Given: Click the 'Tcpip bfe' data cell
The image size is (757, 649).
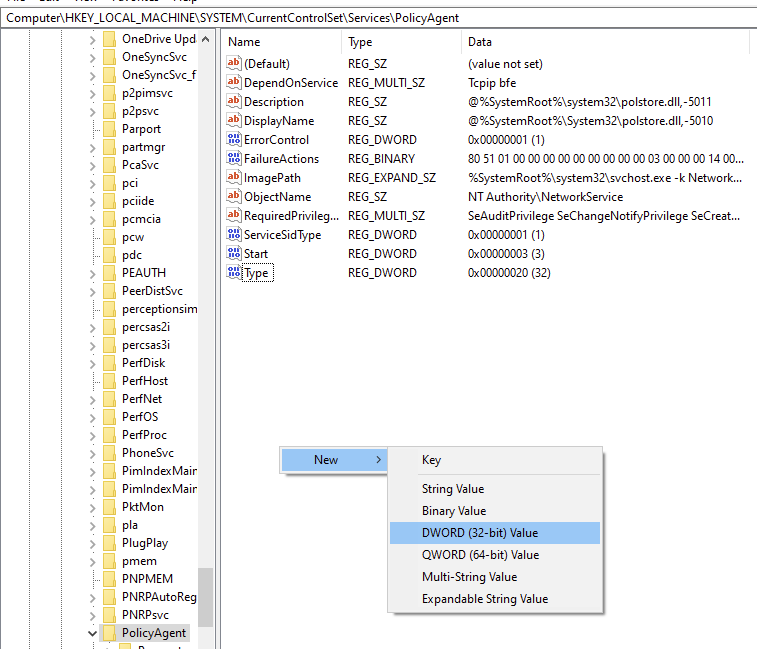Looking at the screenshot, I should coord(491,83).
